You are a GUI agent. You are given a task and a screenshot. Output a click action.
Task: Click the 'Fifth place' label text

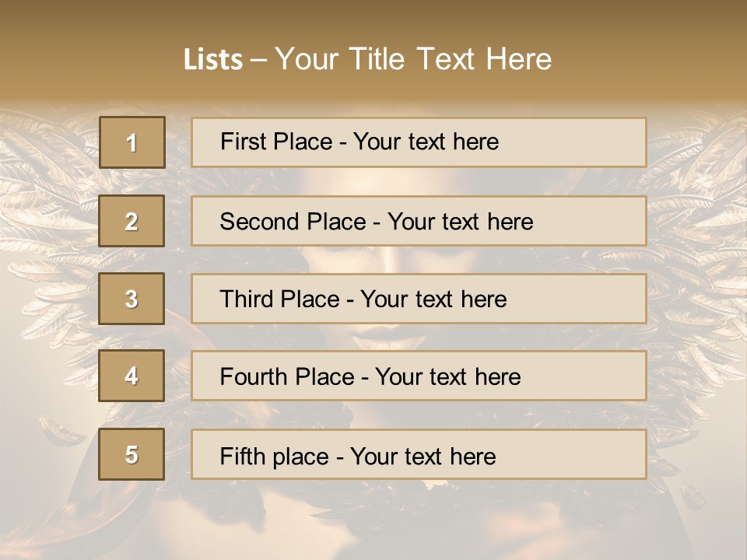[274, 456]
